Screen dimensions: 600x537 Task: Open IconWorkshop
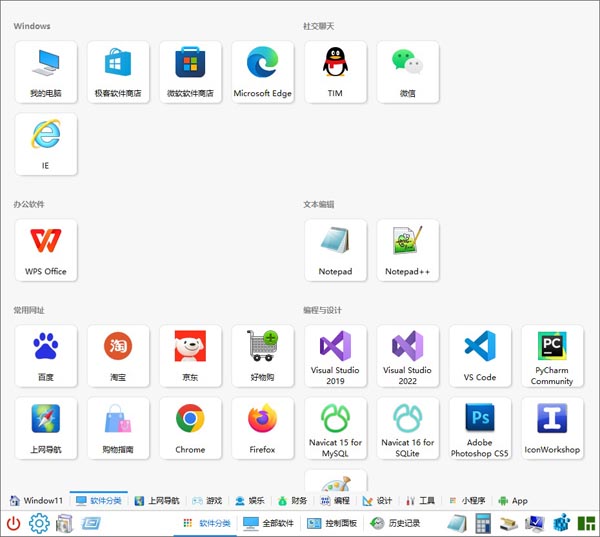553,428
